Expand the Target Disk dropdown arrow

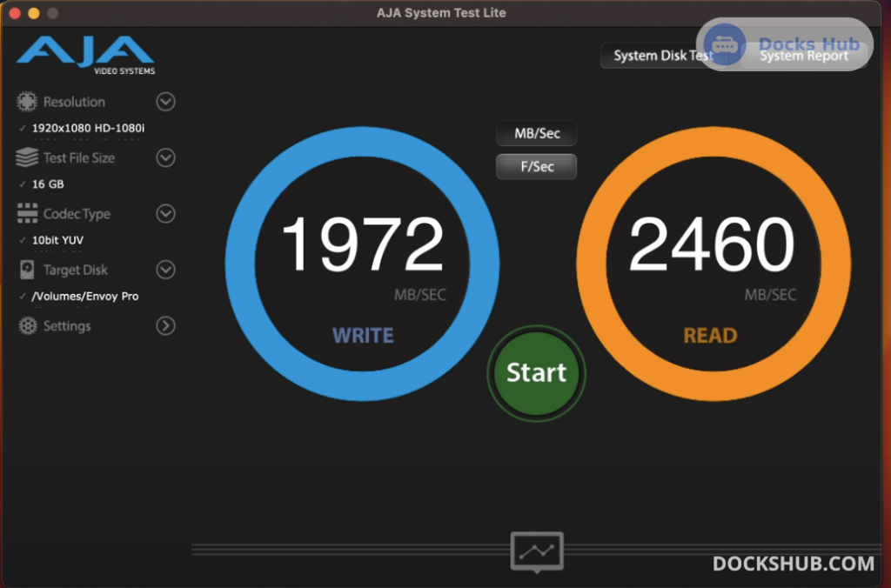166,270
